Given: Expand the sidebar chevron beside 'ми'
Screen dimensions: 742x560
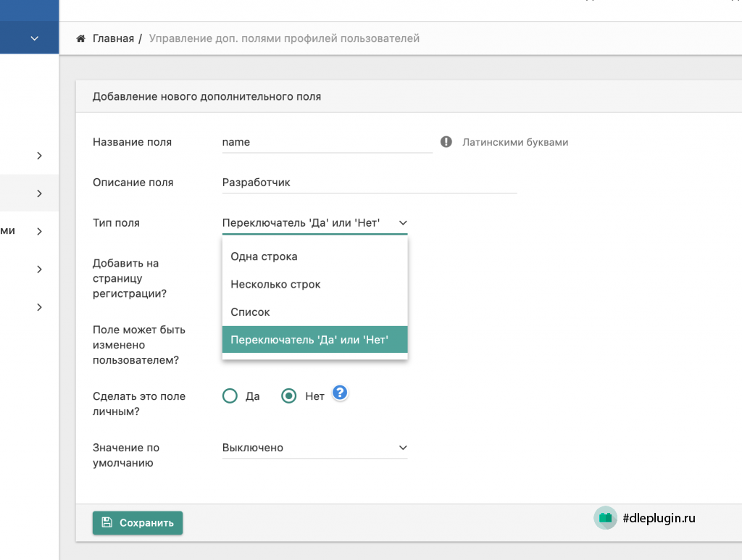Looking at the screenshot, I should coord(39,231).
